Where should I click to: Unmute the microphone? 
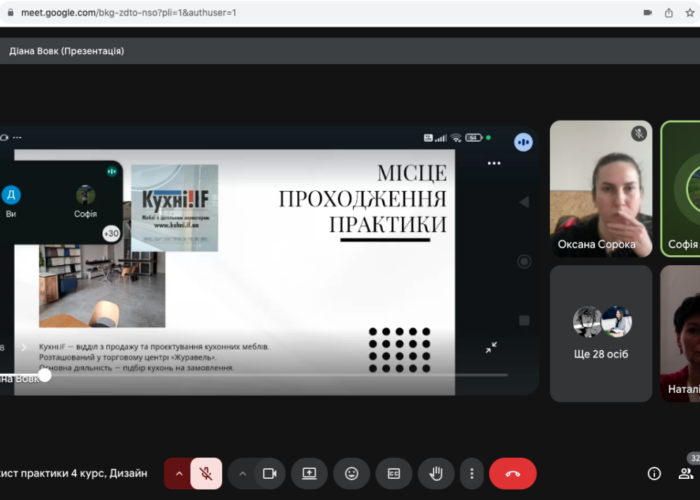tap(206, 473)
